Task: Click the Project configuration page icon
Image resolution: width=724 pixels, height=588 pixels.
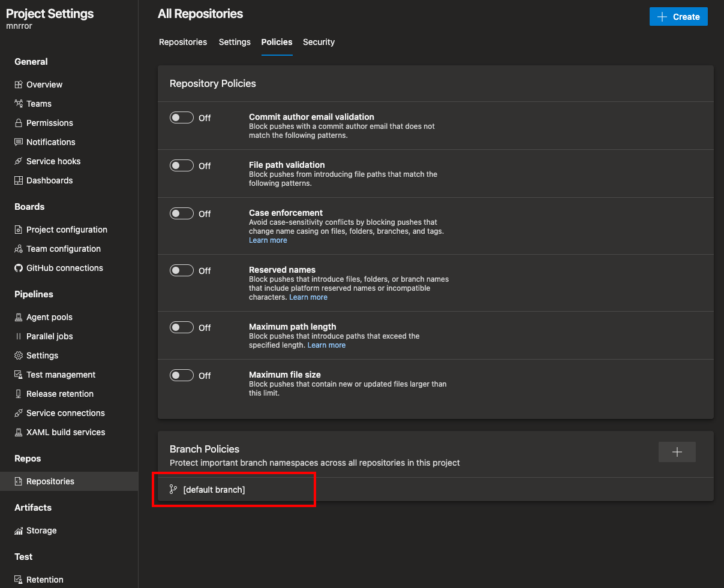Action: (19, 230)
